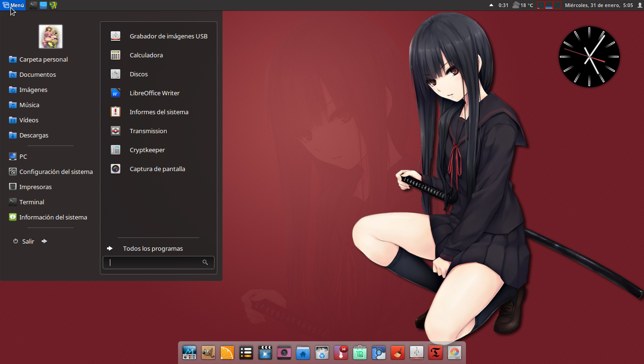
Task: Launch the video player clapperboard in the dock
Action: (265, 352)
